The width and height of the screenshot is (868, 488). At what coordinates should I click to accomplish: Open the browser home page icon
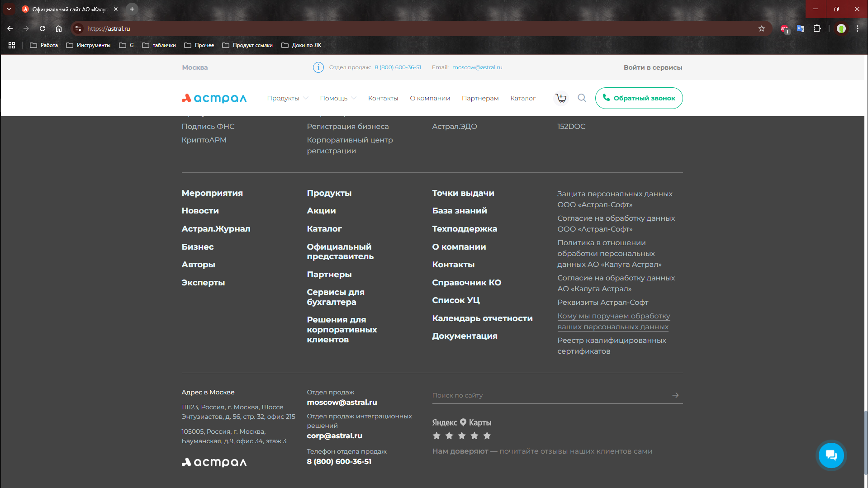tap(59, 28)
